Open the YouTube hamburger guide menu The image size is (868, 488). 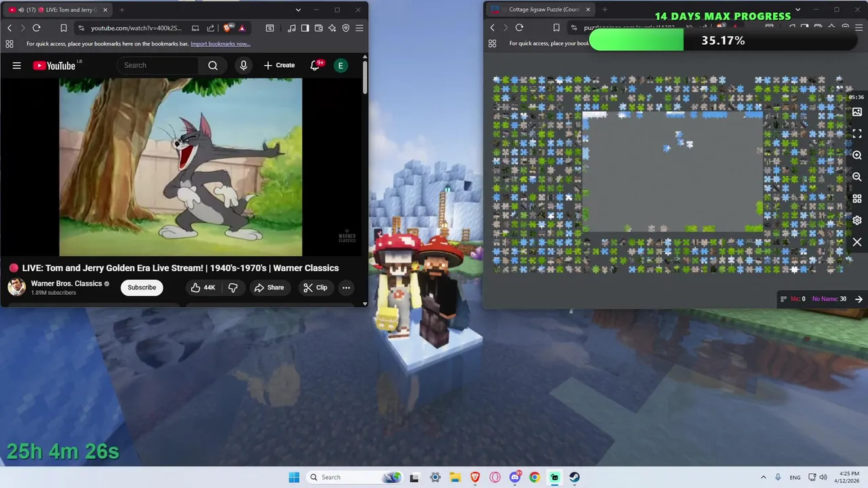tap(17, 65)
